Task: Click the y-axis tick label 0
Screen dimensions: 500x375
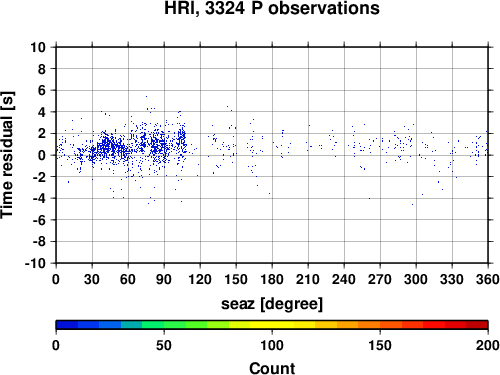Action: 42,155
